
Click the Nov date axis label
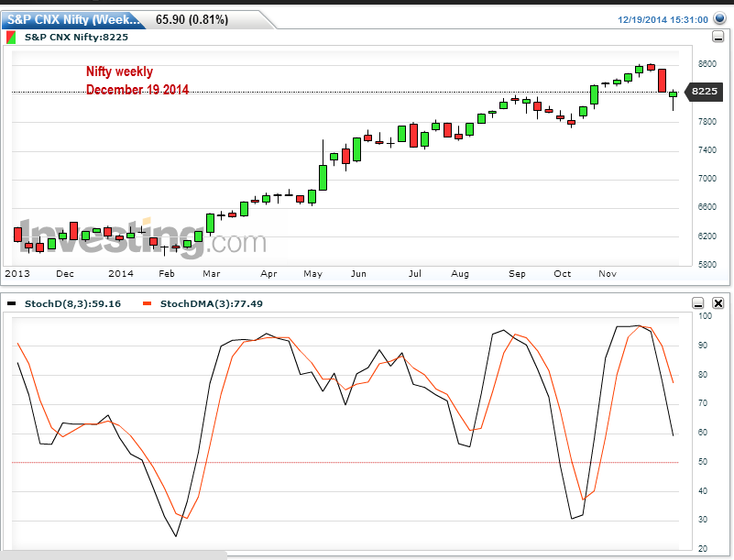click(x=608, y=274)
